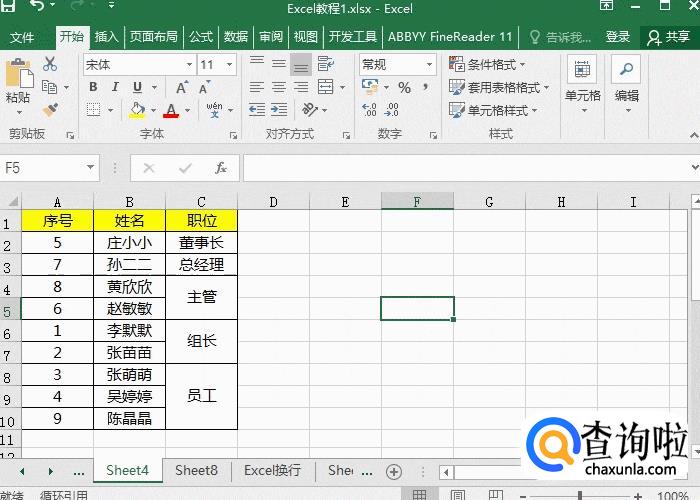Open the font dialog launcher in 字体 group

coord(233,135)
